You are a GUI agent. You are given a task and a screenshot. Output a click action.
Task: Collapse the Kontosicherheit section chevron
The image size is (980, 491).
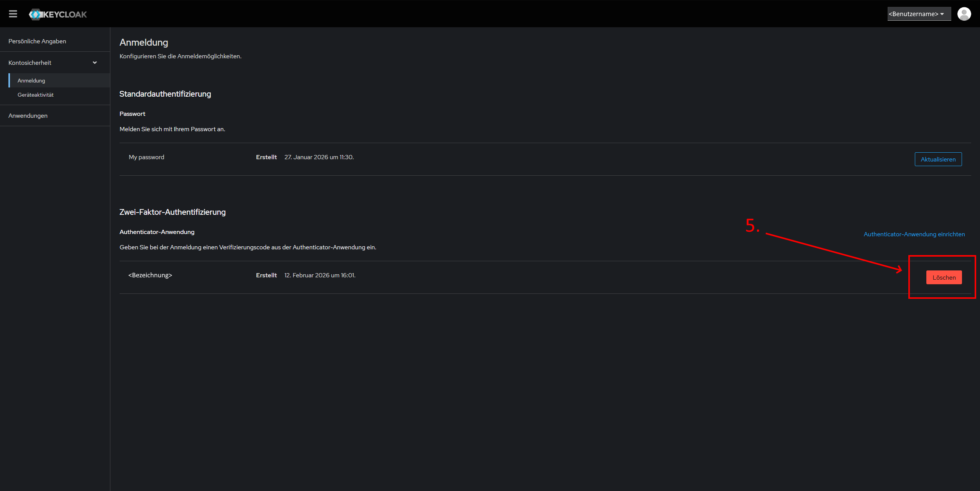[x=95, y=63]
